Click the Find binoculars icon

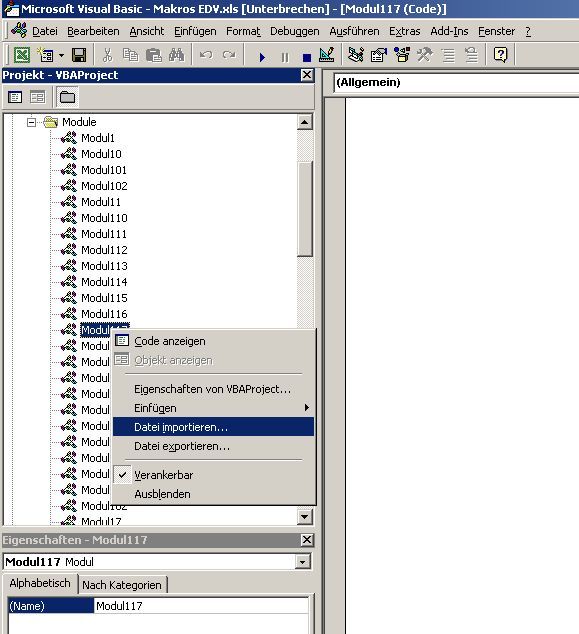176,55
